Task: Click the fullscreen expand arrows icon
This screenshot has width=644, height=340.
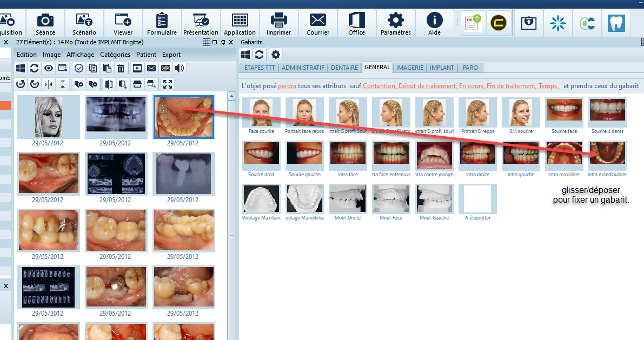Action: click(x=168, y=84)
